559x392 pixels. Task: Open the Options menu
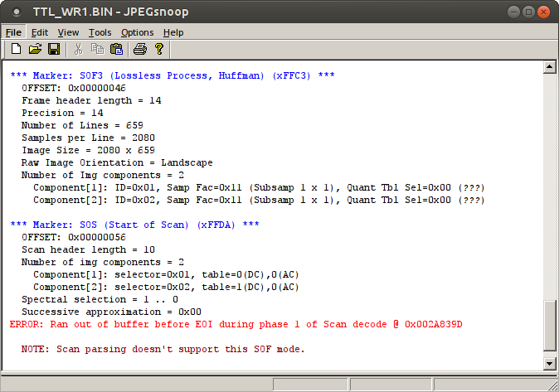point(137,32)
